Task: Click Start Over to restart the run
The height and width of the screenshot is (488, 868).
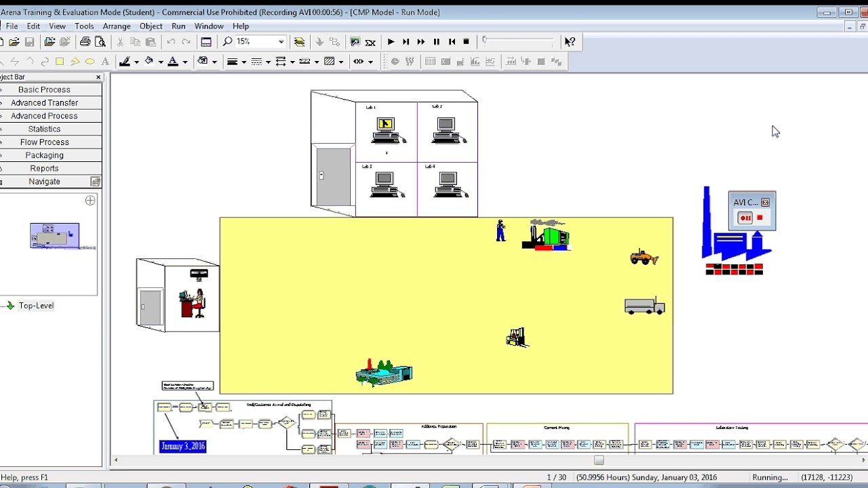Action: pos(452,42)
